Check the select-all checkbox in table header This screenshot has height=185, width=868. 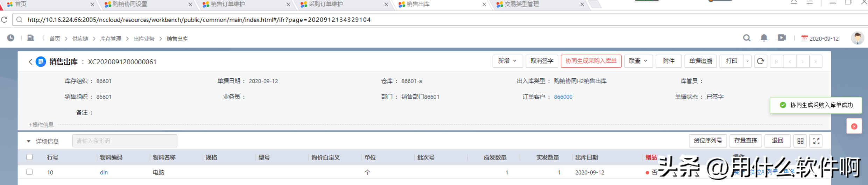click(30, 157)
